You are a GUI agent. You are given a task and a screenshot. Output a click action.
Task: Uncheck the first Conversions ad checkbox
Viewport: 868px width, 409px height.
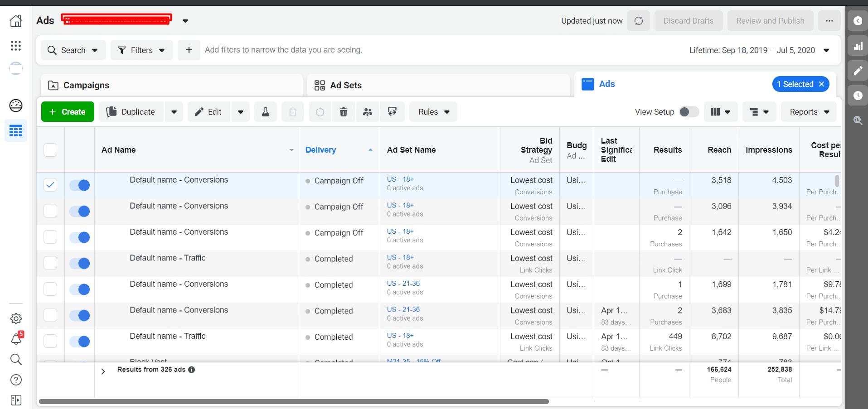click(50, 185)
